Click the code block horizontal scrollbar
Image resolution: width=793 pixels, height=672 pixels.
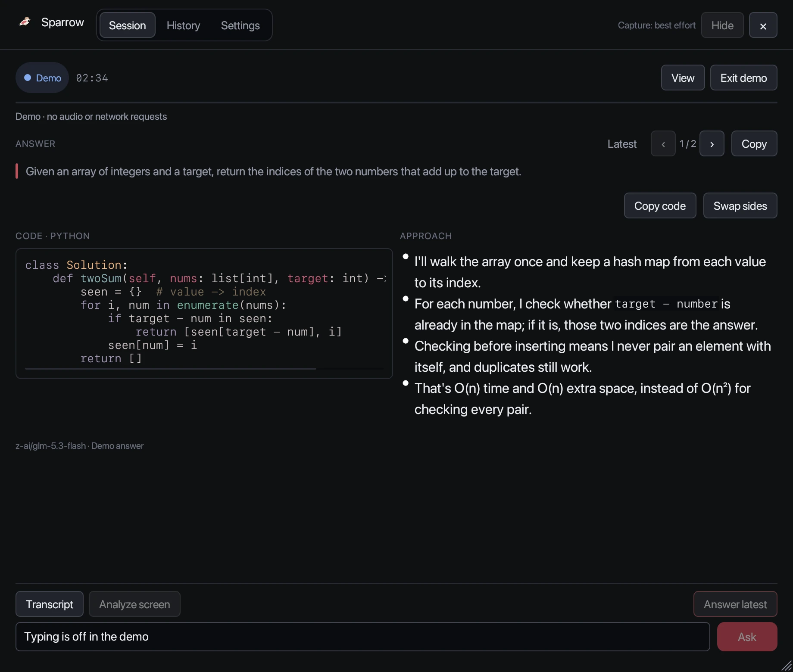point(170,369)
